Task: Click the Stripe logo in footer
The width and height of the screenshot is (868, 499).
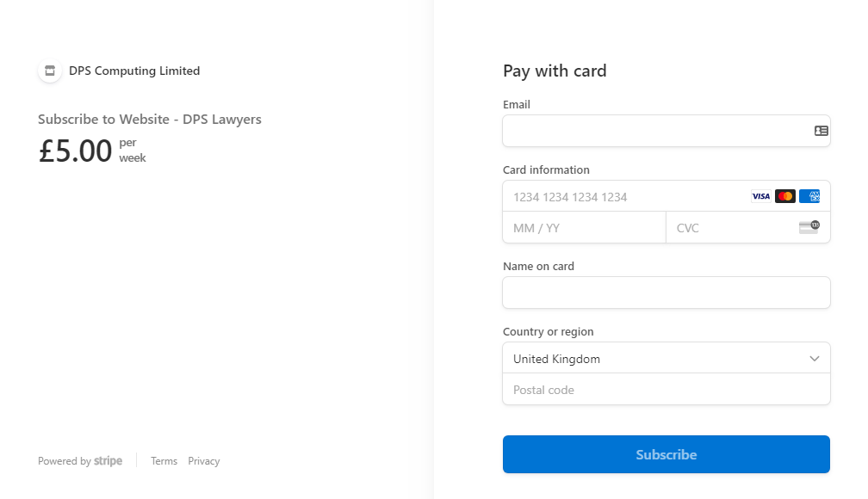Action: point(108,461)
